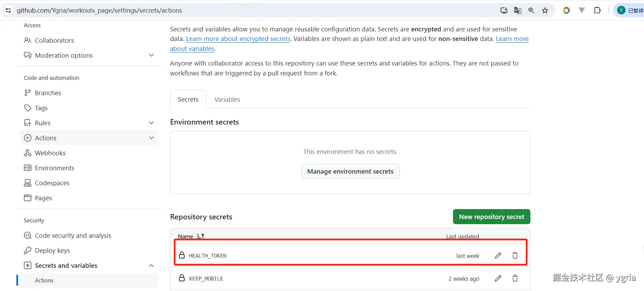Viewport: 644px width, 291px height.
Task: Switch to the Variables tab
Action: tap(227, 99)
